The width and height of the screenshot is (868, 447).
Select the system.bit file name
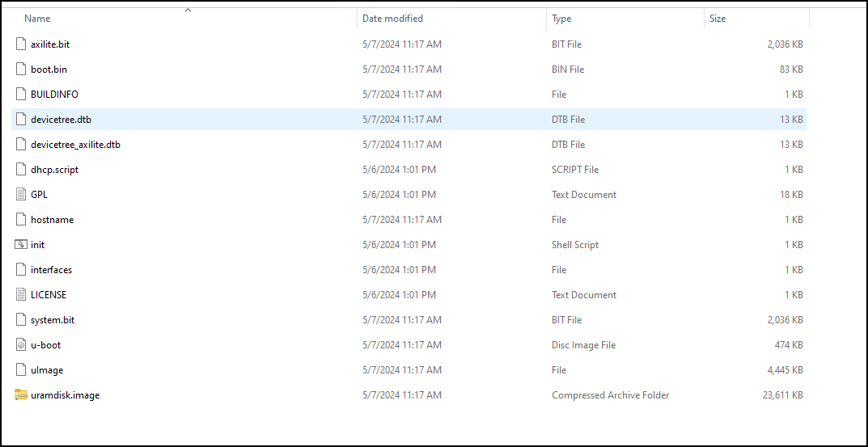tap(53, 320)
